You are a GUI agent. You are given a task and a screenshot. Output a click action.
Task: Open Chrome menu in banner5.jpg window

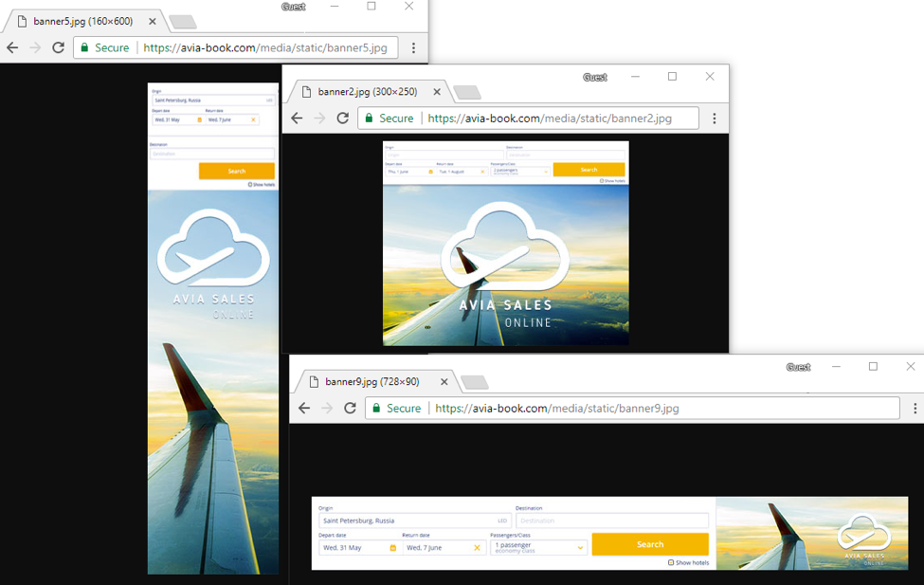tap(414, 47)
